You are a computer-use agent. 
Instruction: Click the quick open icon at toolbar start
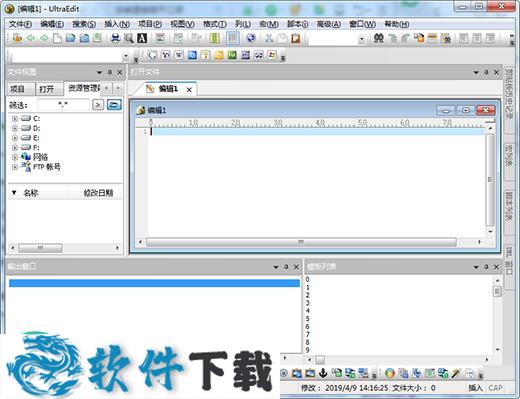point(17,38)
